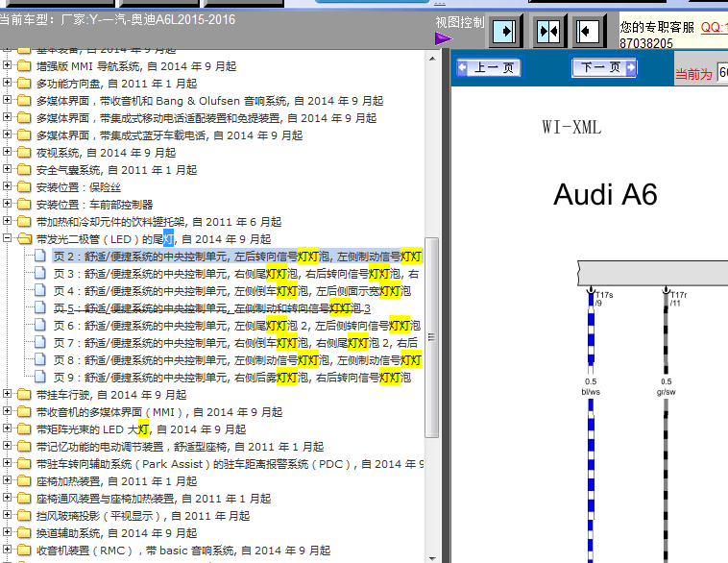Click the collapse-left view control icon
This screenshot has width=728, height=563.
coord(588,31)
